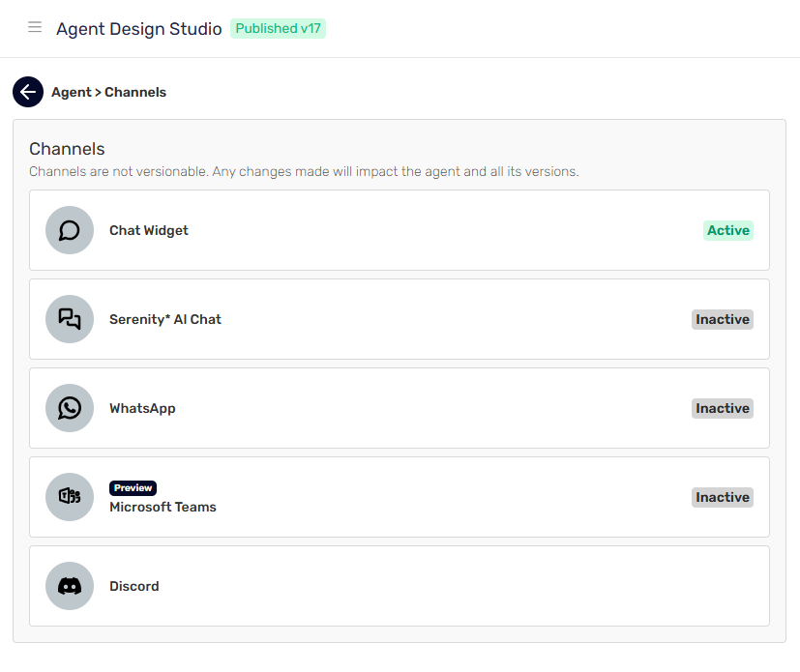Click the Microsoft Teams logo icon

pyautogui.click(x=70, y=497)
